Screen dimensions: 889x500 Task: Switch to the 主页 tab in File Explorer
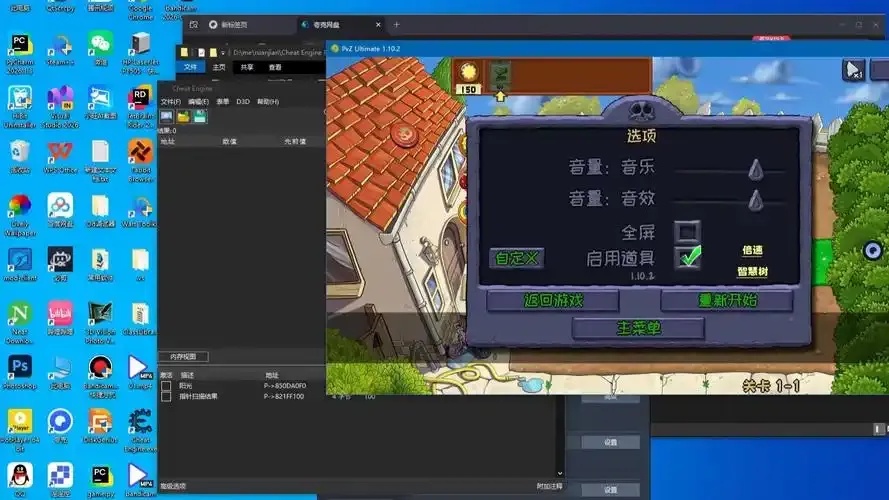219,67
